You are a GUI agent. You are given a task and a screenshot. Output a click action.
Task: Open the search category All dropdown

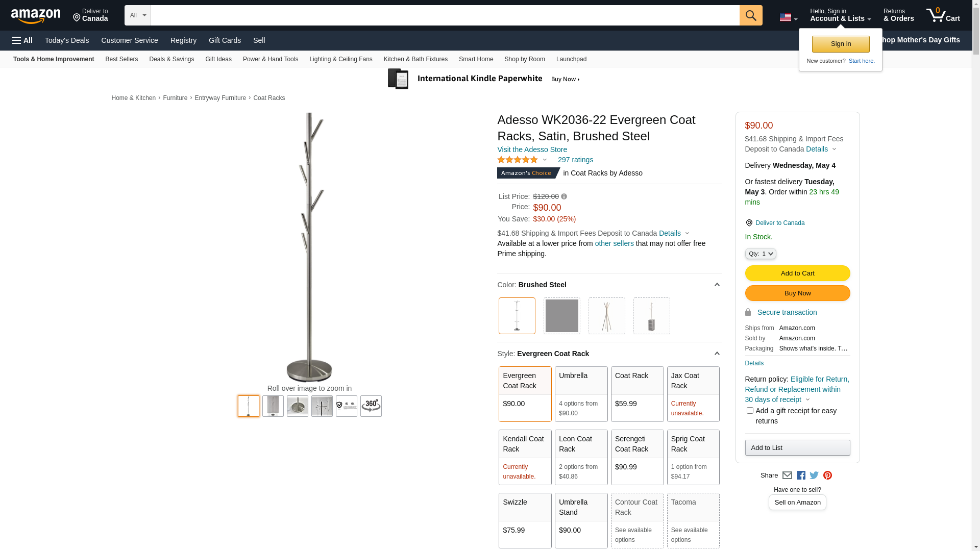click(137, 15)
